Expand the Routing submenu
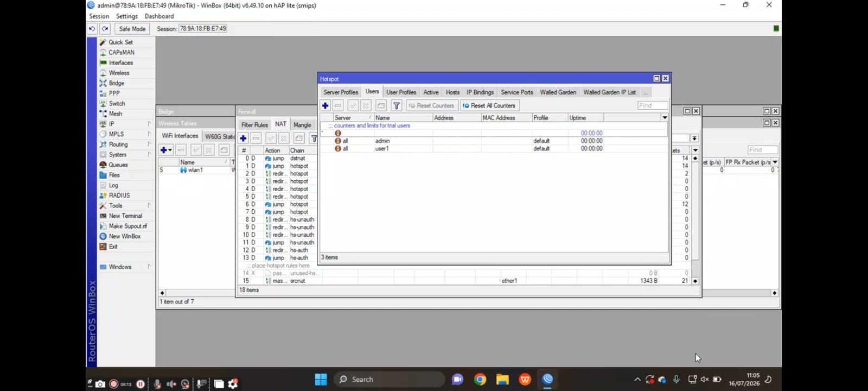This screenshot has height=391, width=868. tap(149, 144)
